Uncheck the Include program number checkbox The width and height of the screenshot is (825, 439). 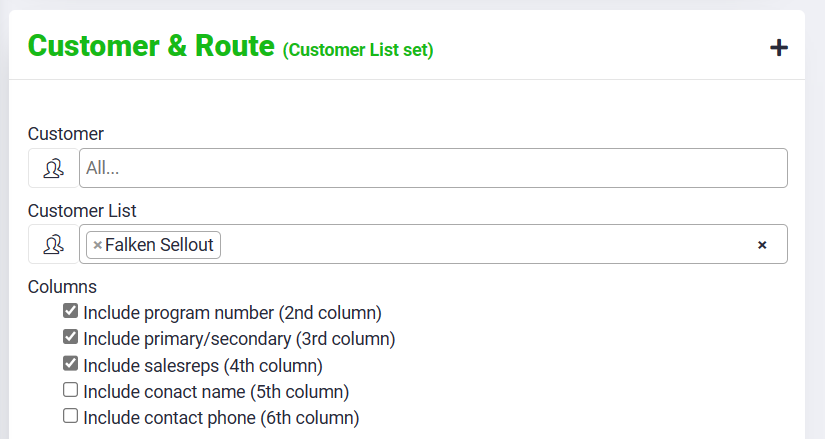click(71, 311)
